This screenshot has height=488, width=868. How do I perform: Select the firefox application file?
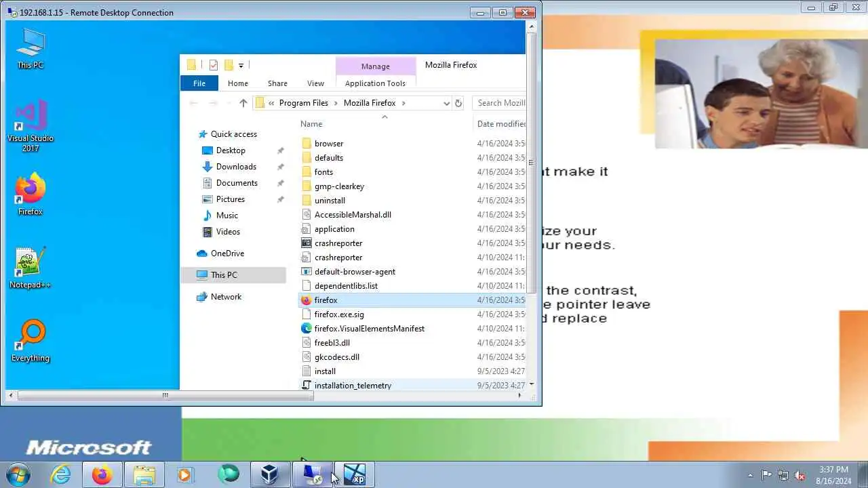pos(412,300)
